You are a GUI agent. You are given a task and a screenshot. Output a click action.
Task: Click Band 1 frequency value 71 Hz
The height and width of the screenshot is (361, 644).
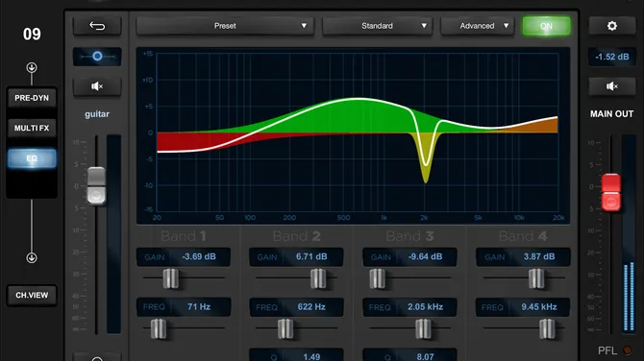click(x=199, y=307)
